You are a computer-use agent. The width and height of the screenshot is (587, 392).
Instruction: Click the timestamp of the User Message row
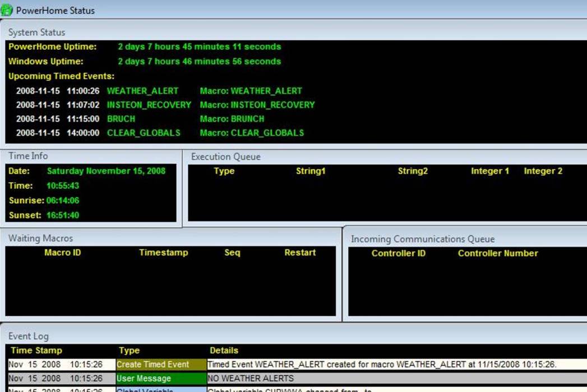pos(56,379)
